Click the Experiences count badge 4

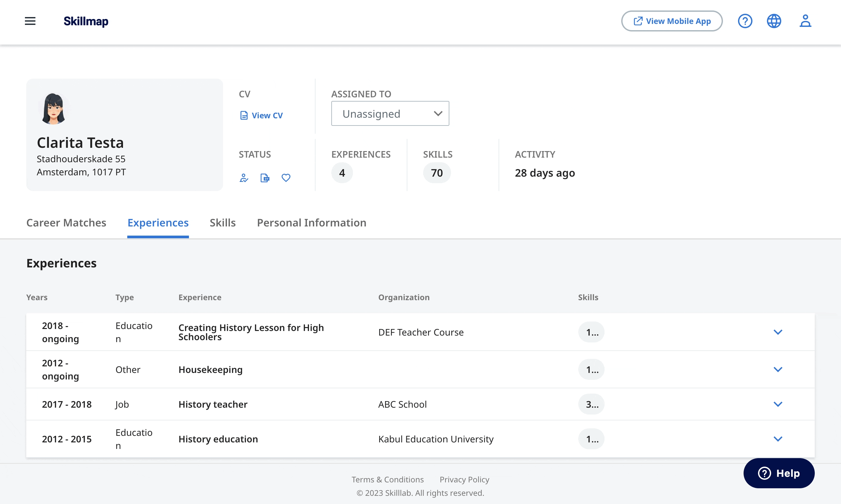coord(342,173)
